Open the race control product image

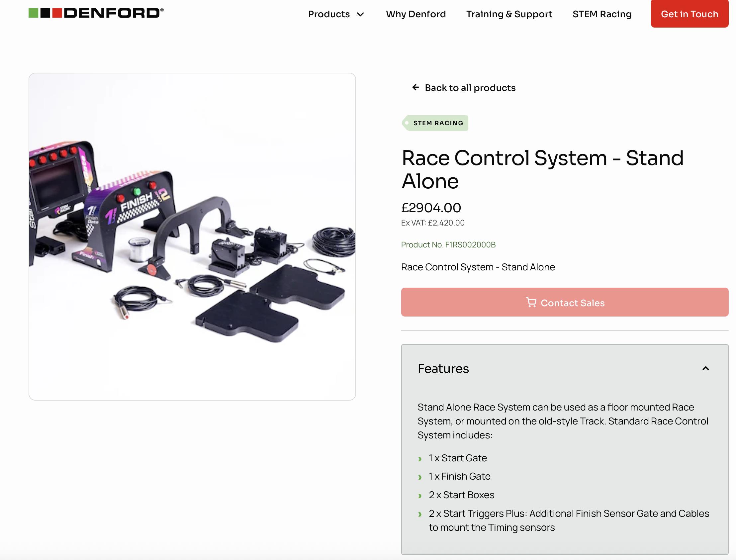click(x=192, y=236)
